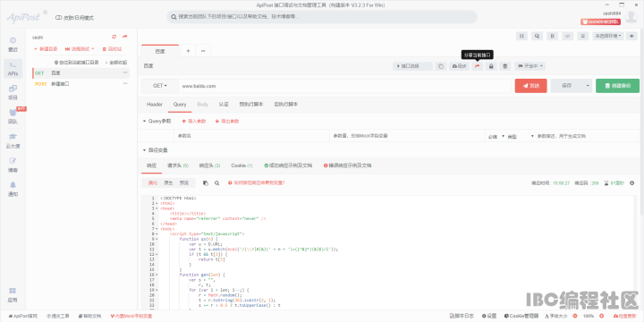The image size is (644, 322).
Task: Open more options for the 百度 GET row
Action: (125, 73)
